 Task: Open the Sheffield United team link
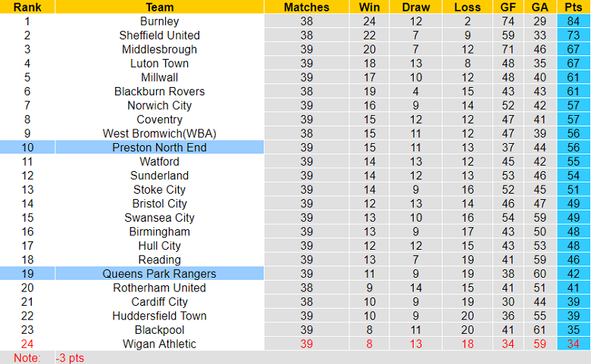159,36
